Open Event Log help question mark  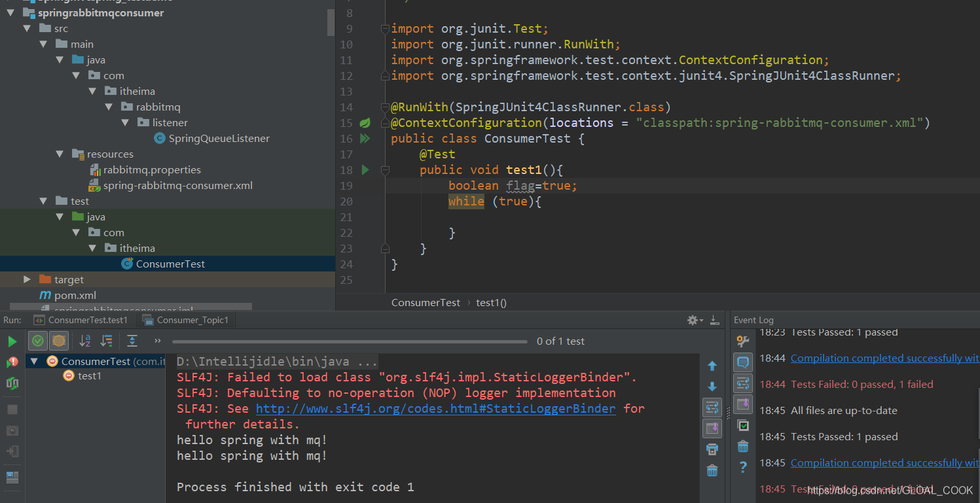743,467
